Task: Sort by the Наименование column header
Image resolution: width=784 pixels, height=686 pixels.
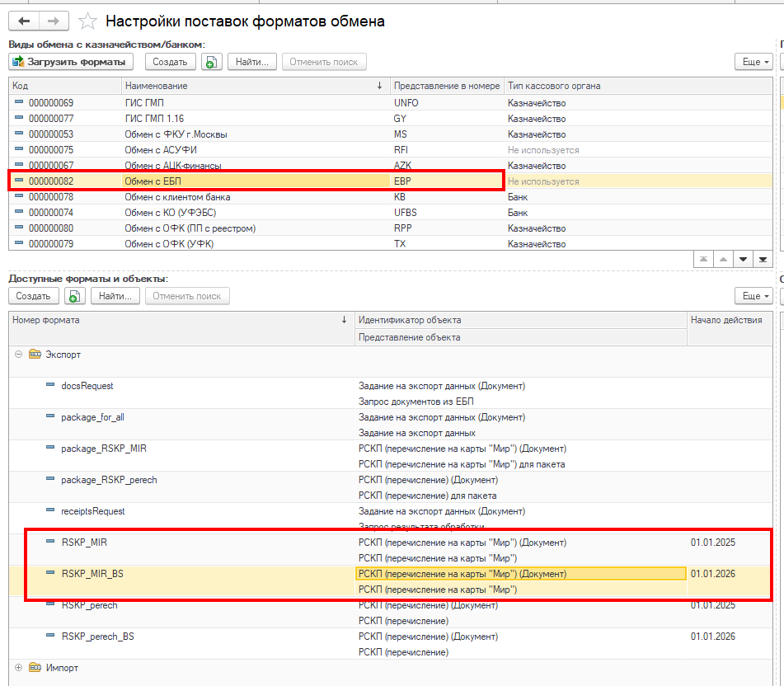Action: click(255, 86)
